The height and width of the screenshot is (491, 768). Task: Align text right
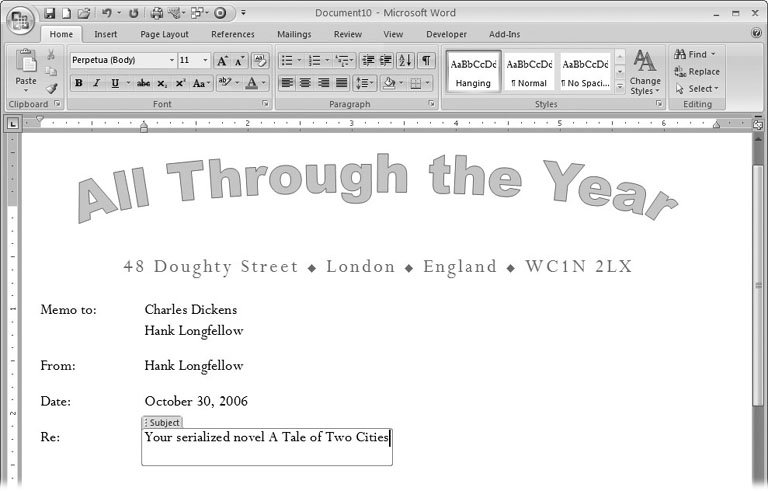click(x=323, y=83)
